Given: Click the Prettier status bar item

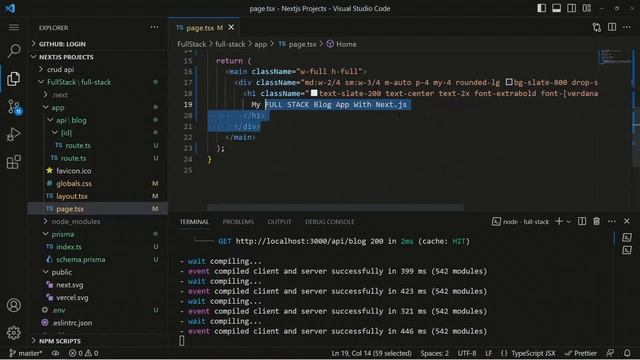Looking at the screenshot, I should (580, 353).
